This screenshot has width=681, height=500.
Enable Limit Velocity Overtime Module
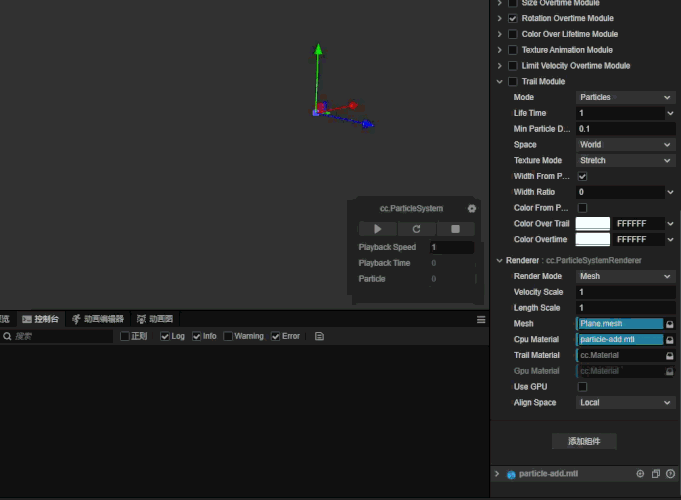click(x=513, y=66)
